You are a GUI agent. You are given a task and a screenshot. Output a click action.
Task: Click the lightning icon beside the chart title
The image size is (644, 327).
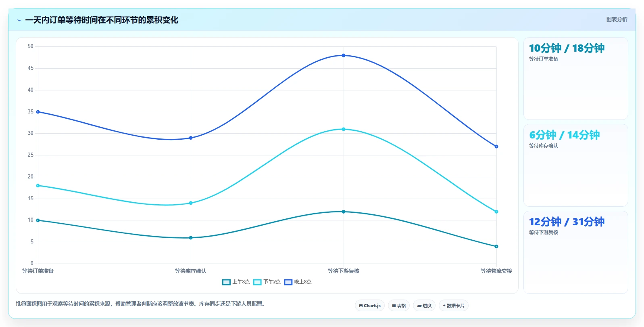(x=19, y=20)
